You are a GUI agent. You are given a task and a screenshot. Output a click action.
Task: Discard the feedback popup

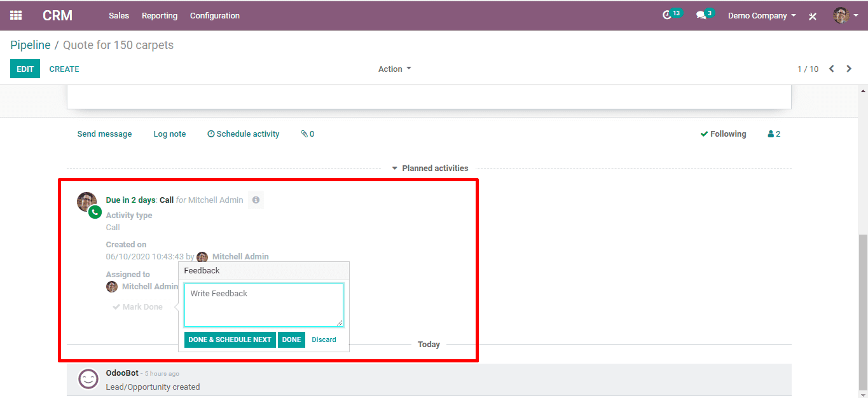point(324,340)
